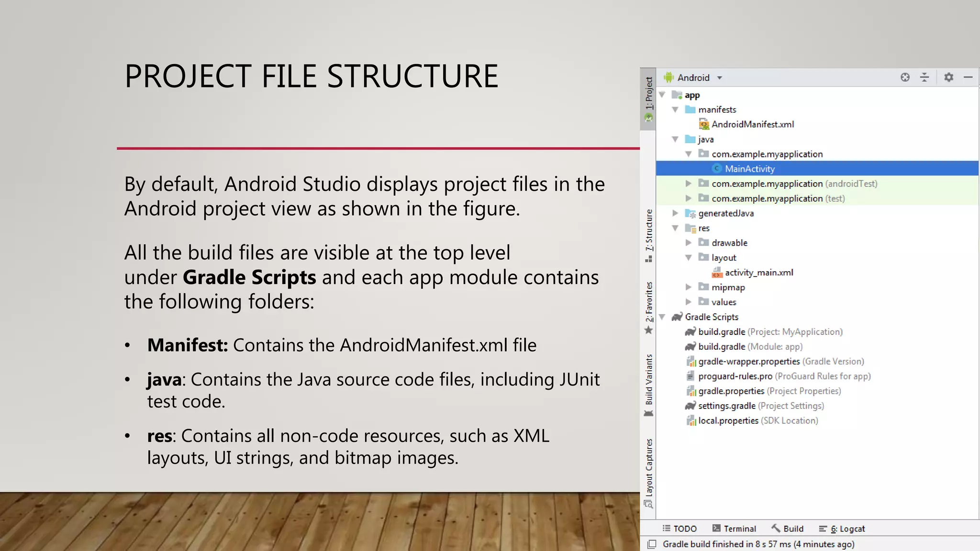The width and height of the screenshot is (980, 551).
Task: Expand the generatedJava folder
Action: [675, 213]
